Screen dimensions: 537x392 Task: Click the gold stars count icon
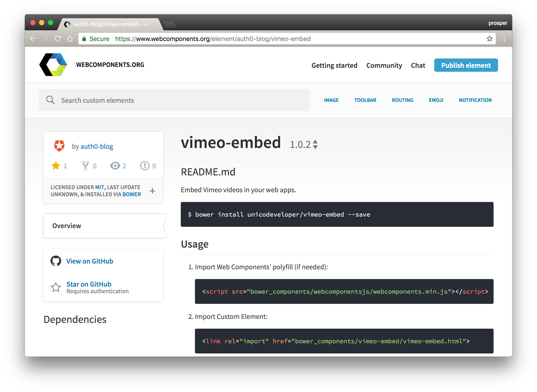click(x=56, y=166)
